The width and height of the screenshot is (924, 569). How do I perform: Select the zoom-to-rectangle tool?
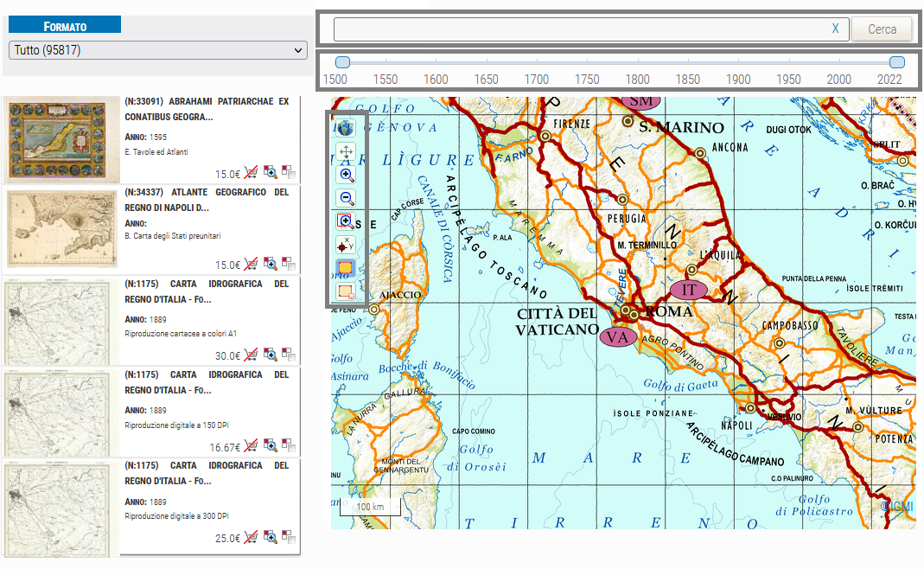click(346, 221)
